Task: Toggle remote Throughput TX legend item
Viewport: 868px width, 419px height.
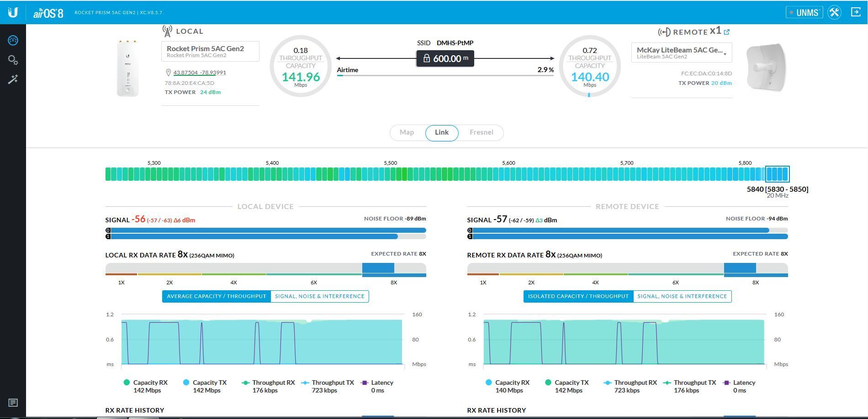Action: pyautogui.click(x=690, y=386)
